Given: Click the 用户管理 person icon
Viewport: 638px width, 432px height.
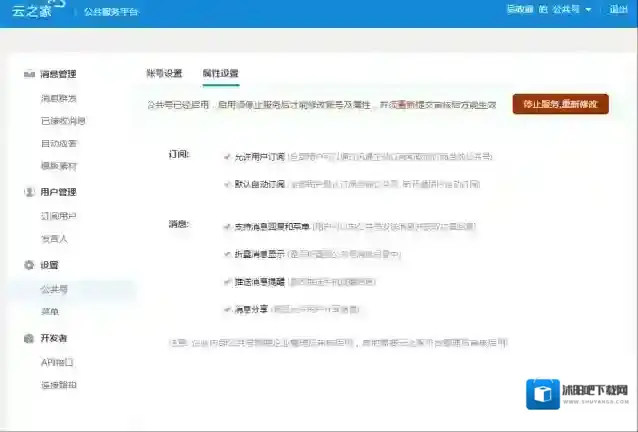Looking at the screenshot, I should tap(29, 192).
